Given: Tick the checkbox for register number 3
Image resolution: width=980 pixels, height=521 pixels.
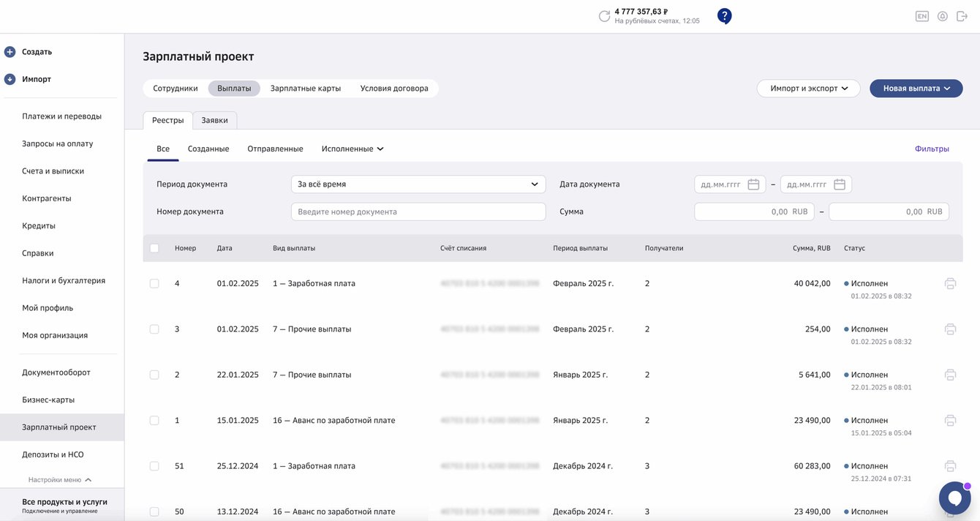Looking at the screenshot, I should tap(154, 329).
